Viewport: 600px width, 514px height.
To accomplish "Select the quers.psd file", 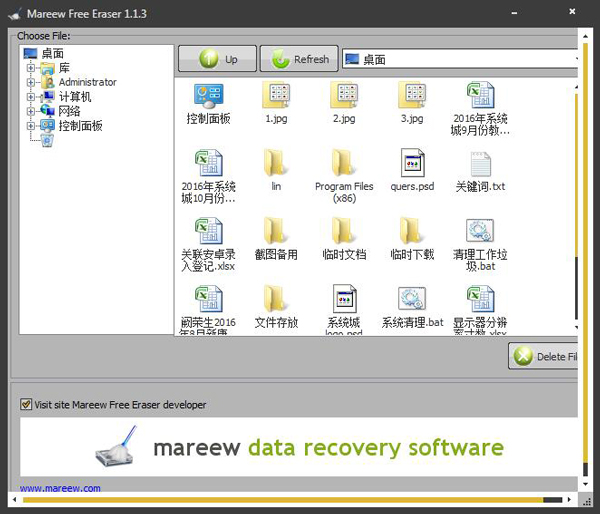I will (x=412, y=170).
